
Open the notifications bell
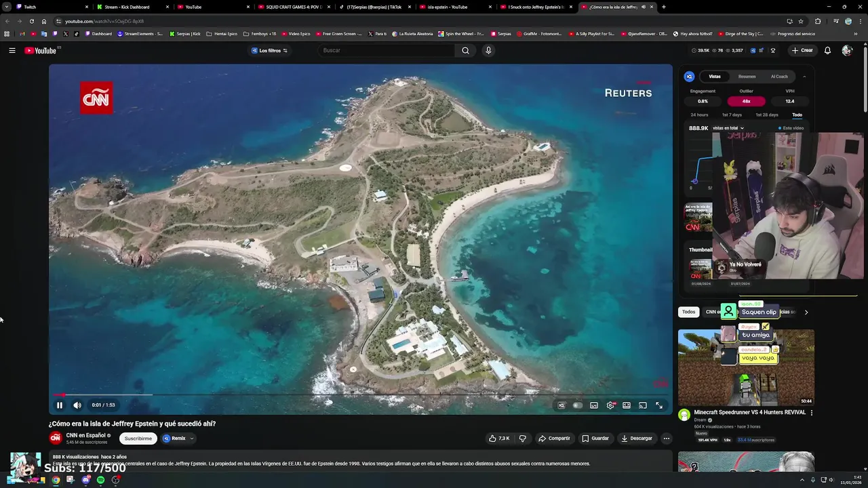click(x=827, y=50)
